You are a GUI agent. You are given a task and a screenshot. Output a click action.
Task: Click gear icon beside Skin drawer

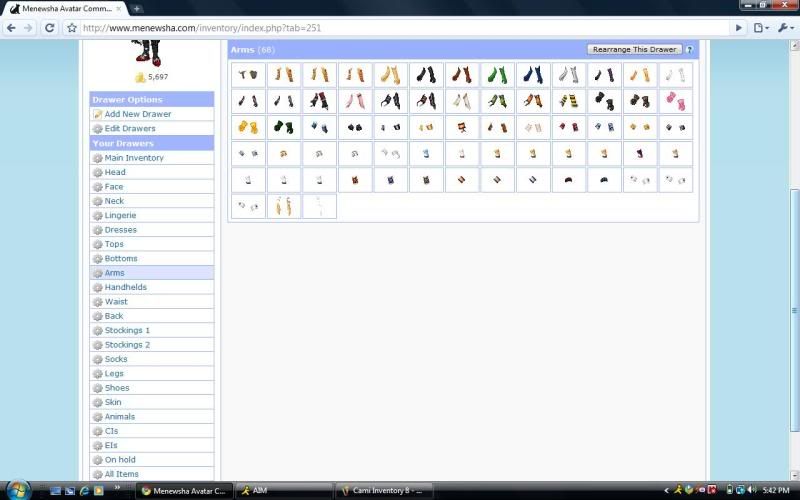point(97,403)
